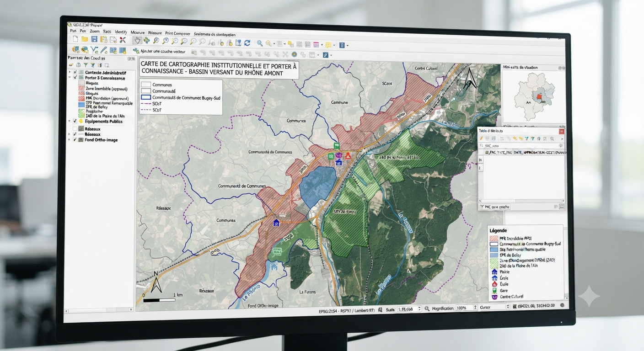644x351 pixels.
Task: Switch to table view icon at attribute table bottom-right
Action: [562, 207]
